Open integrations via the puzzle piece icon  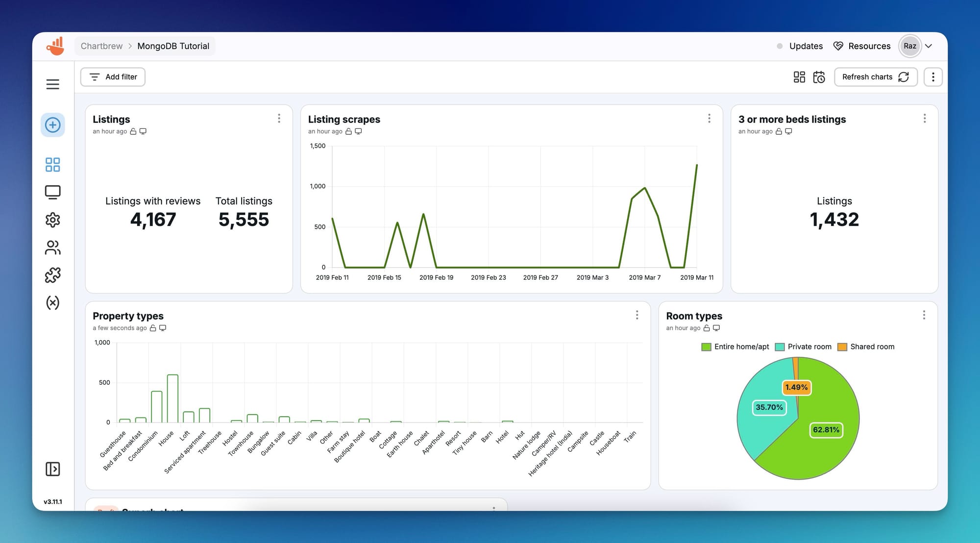click(52, 275)
